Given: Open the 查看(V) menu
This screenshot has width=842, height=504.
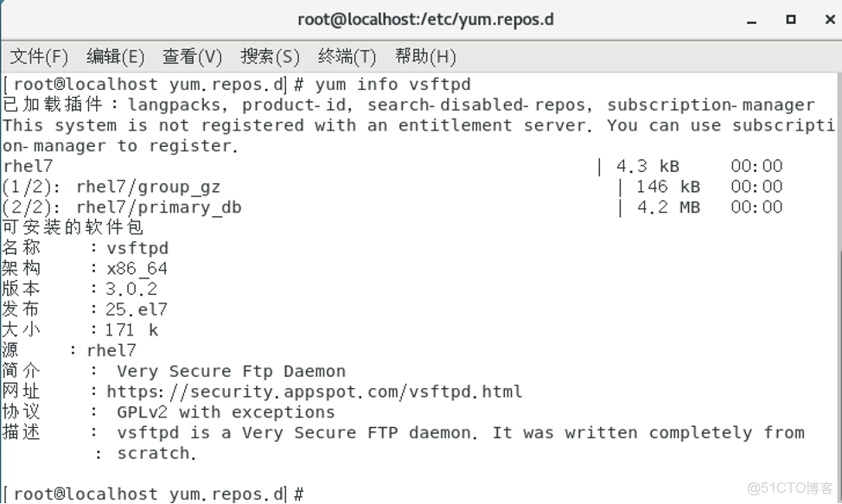Looking at the screenshot, I should pos(192,56).
